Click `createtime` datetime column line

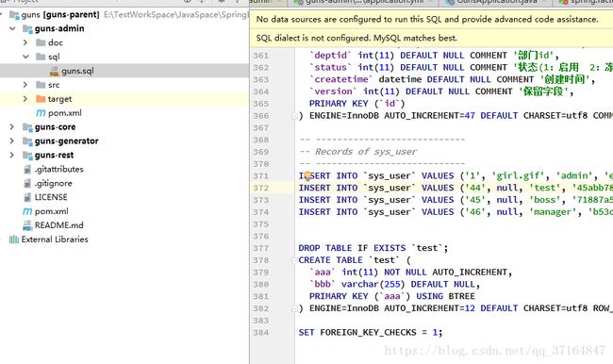point(452,79)
